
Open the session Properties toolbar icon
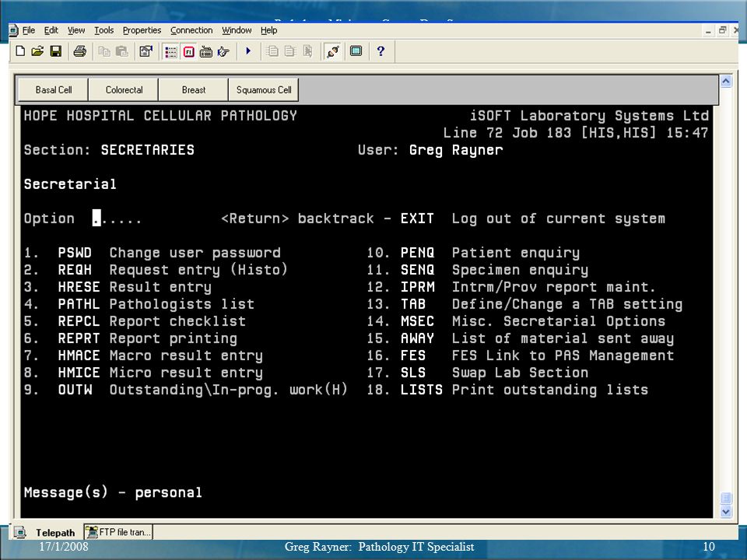[146, 51]
